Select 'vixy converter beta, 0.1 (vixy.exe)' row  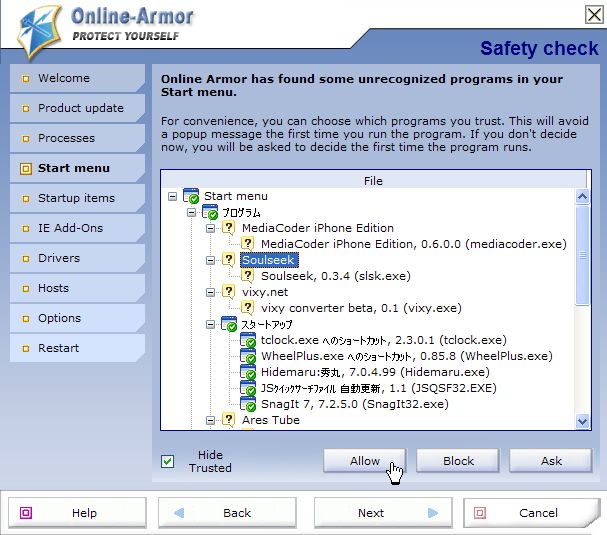(361, 308)
